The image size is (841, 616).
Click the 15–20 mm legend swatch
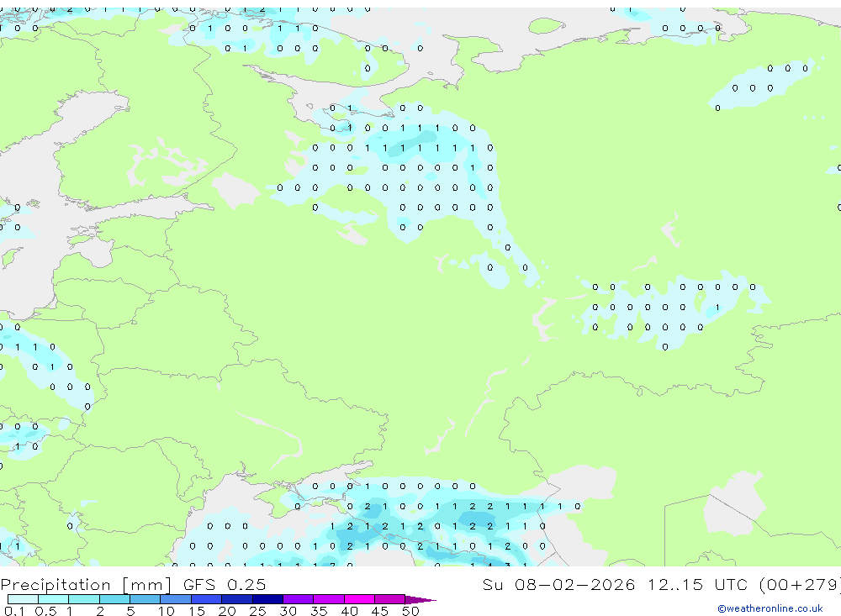(x=206, y=599)
